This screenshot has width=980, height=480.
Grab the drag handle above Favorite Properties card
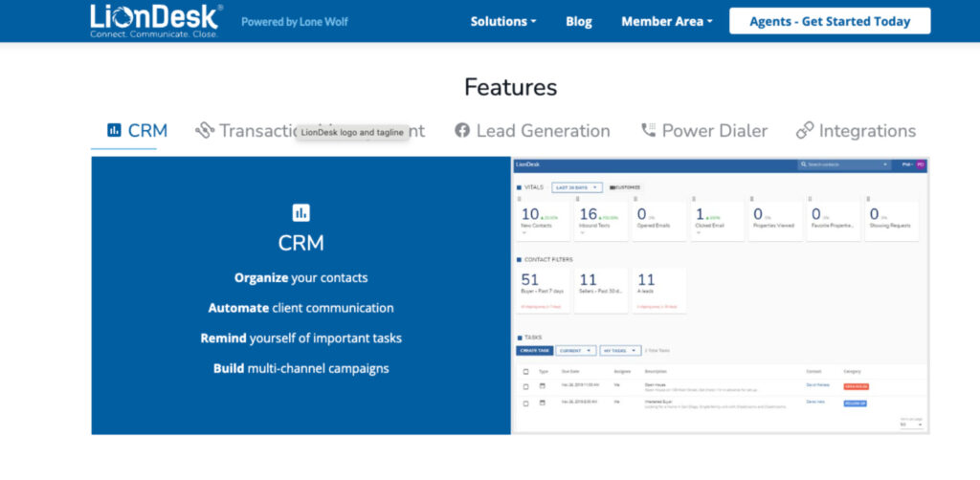(810, 198)
